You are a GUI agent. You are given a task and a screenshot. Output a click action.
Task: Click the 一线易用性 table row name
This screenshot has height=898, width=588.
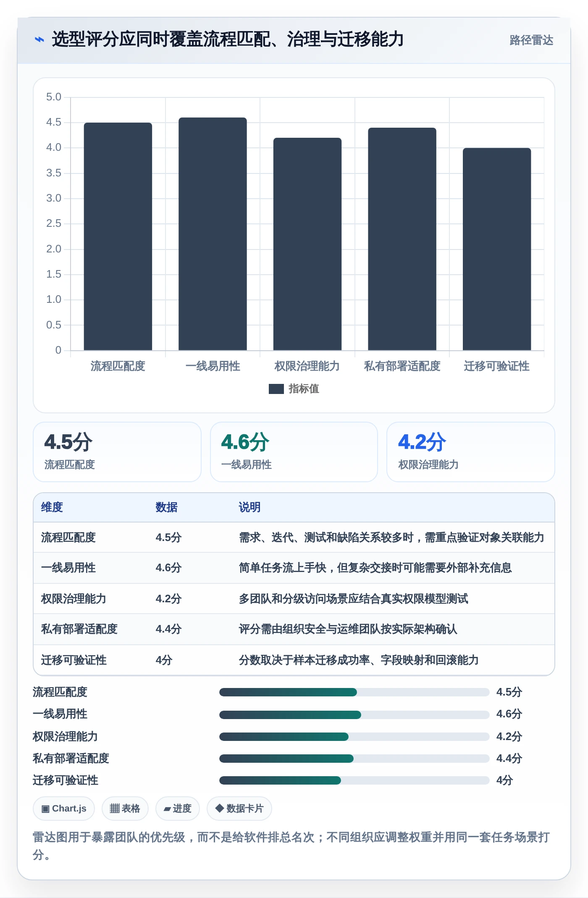tap(68, 568)
